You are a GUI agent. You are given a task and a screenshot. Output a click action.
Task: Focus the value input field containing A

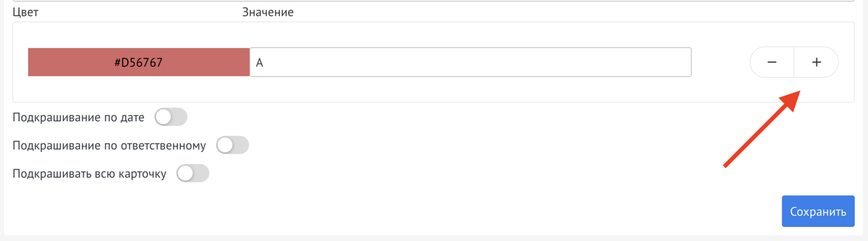[470, 62]
